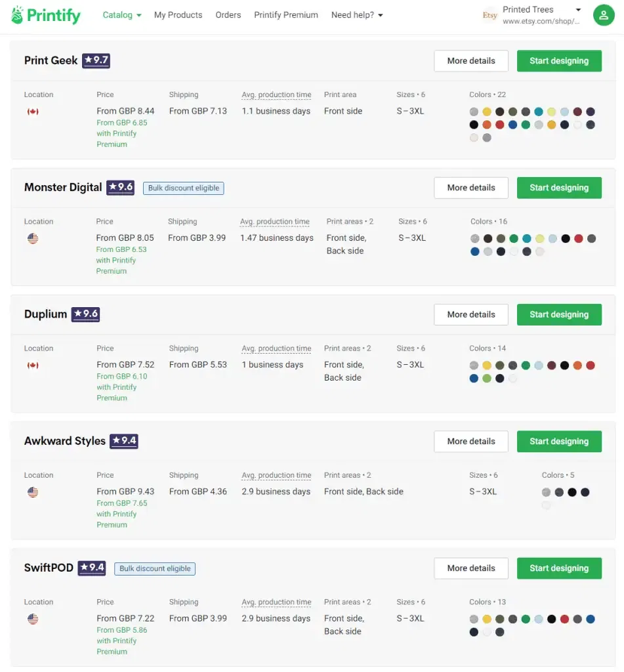View more details for Duplium
This screenshot has height=672, width=624.
pyautogui.click(x=471, y=314)
